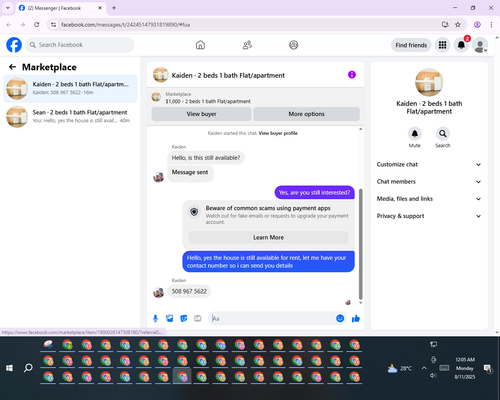Viewport: 500px width, 400px height.
Task: Select the Messenger browser tab
Action: 60,8
